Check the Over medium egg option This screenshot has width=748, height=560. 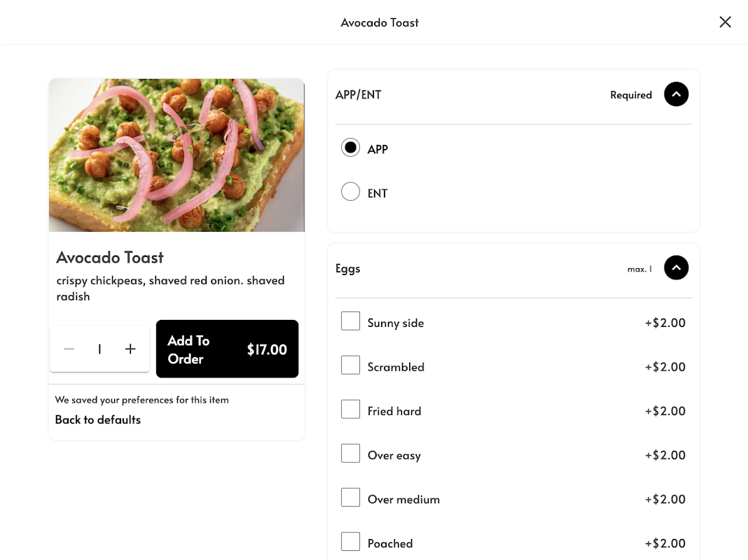[350, 498]
